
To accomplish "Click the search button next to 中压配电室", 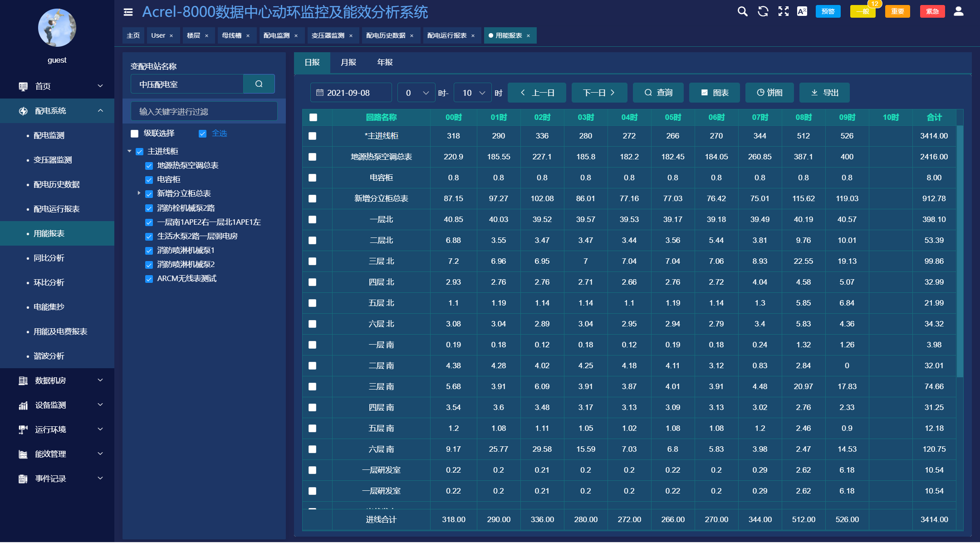I will click(x=259, y=84).
